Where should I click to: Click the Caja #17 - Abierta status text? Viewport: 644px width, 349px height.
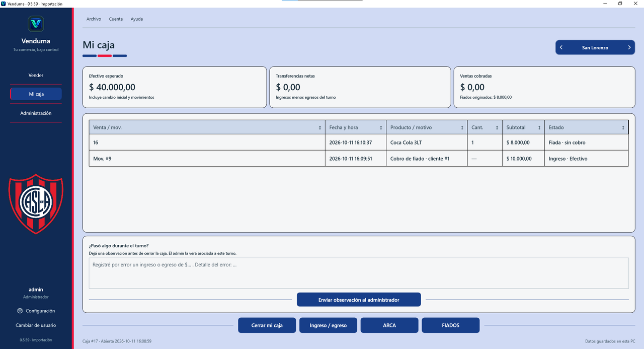117,341
